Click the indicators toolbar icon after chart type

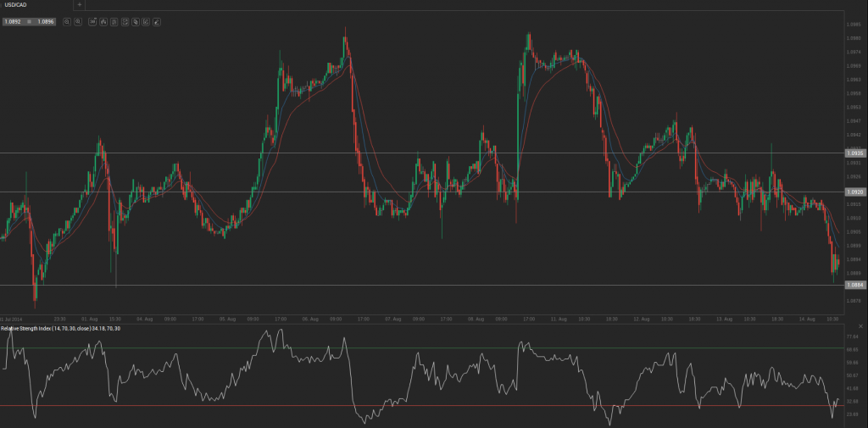tap(114, 21)
